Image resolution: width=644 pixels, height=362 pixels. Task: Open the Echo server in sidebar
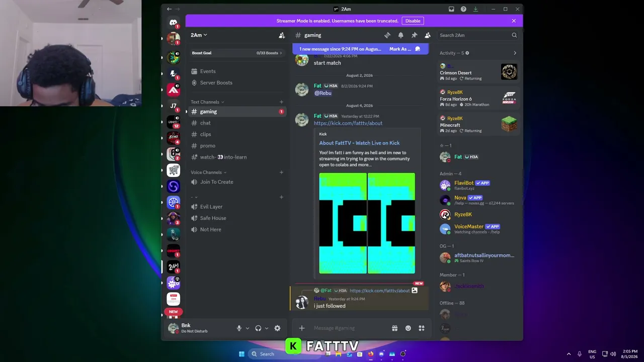pyautogui.click(x=173, y=137)
